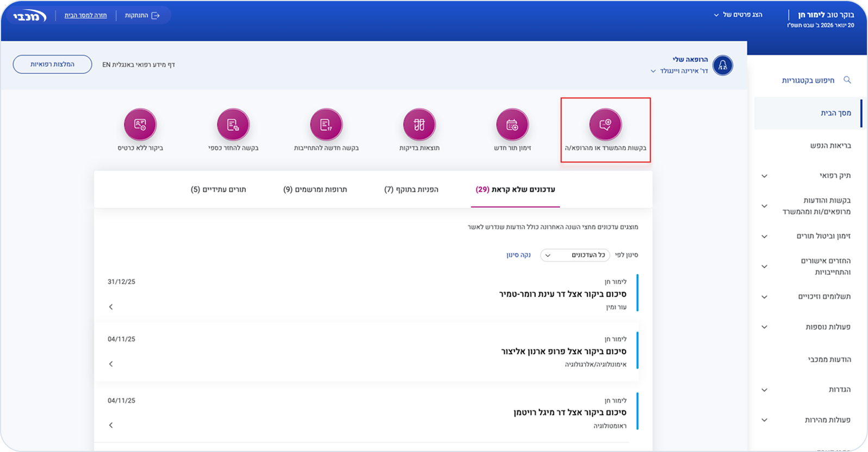This screenshot has height=452, width=868.
Task: Open the all updates filter dropdown
Action: [x=575, y=255]
